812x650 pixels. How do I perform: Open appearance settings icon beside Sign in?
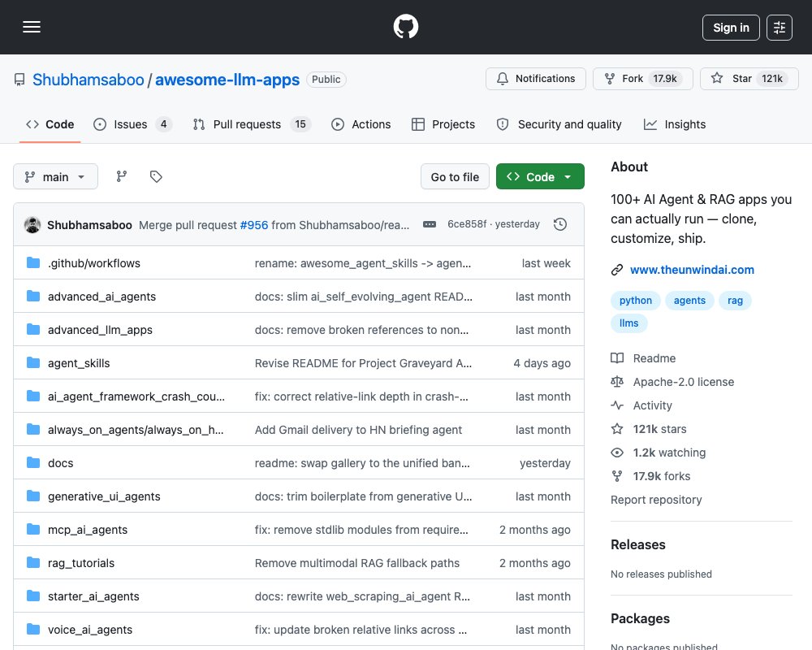pyautogui.click(x=779, y=28)
